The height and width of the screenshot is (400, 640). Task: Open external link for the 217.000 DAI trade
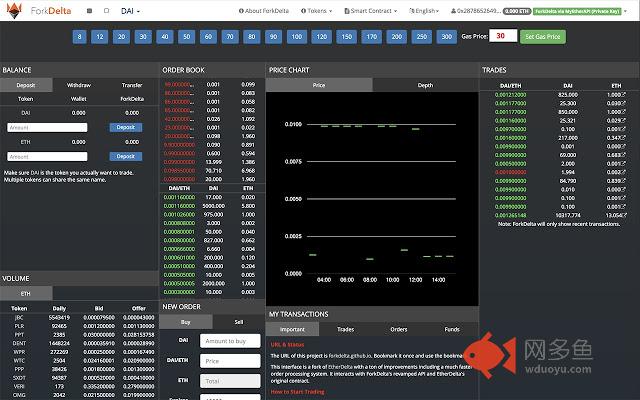[623, 138]
